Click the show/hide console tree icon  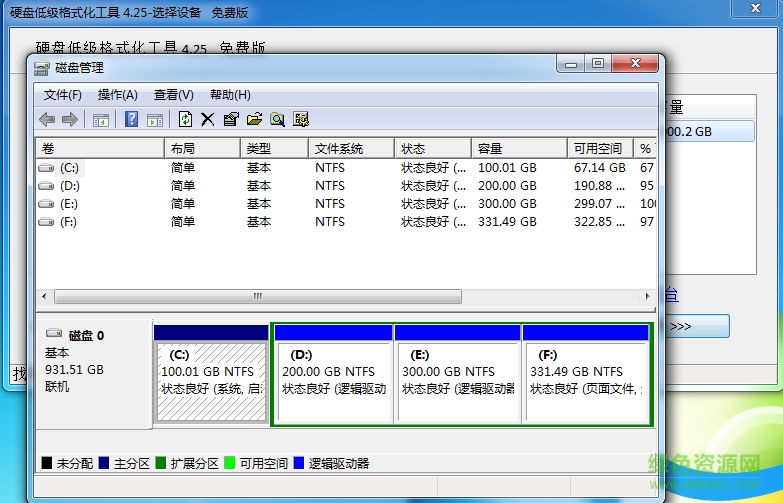click(101, 120)
